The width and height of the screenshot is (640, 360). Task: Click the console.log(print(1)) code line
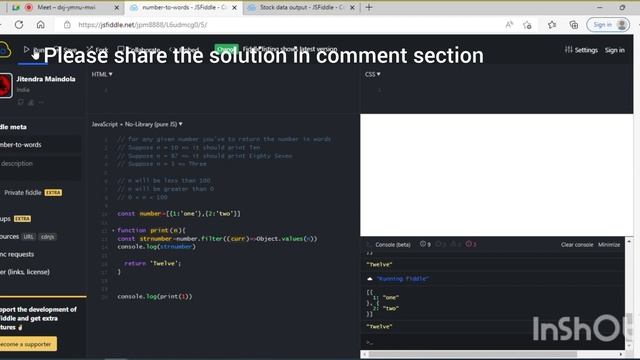pos(155,296)
